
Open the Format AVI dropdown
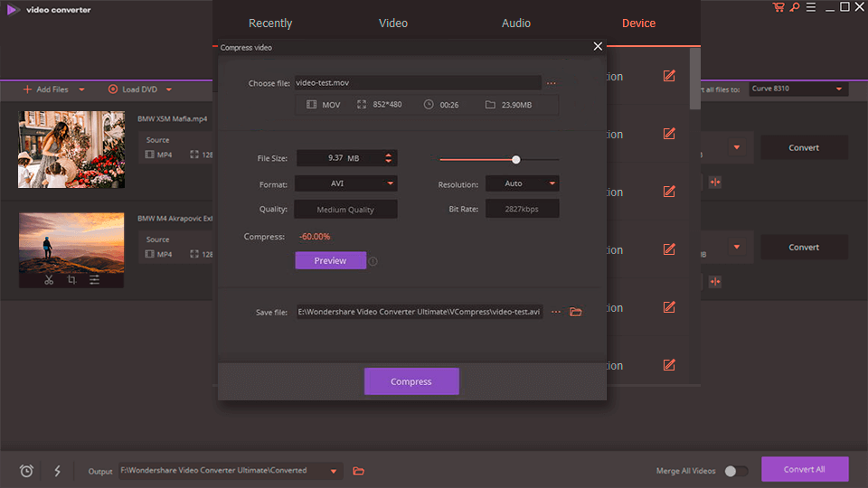[346, 183]
